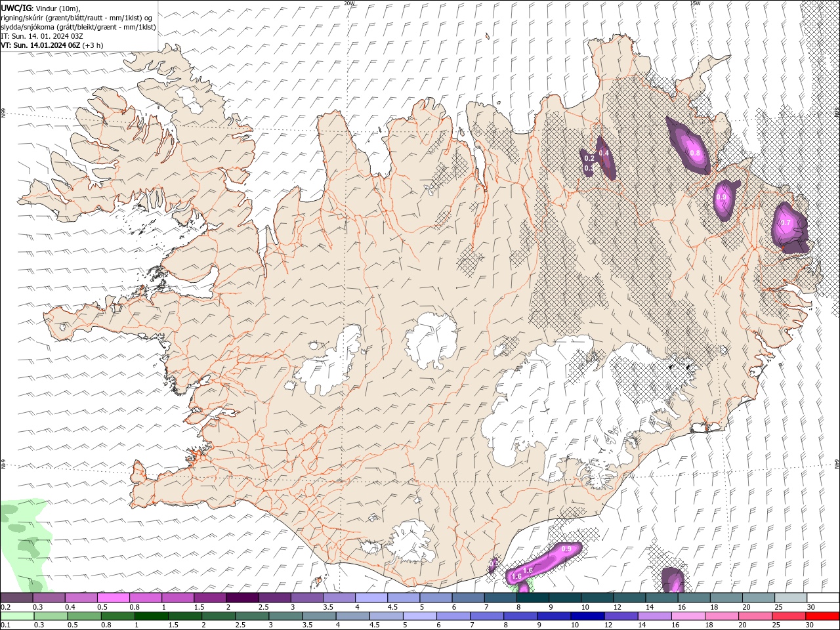Select the 25 label under the snow scale

click(x=778, y=607)
